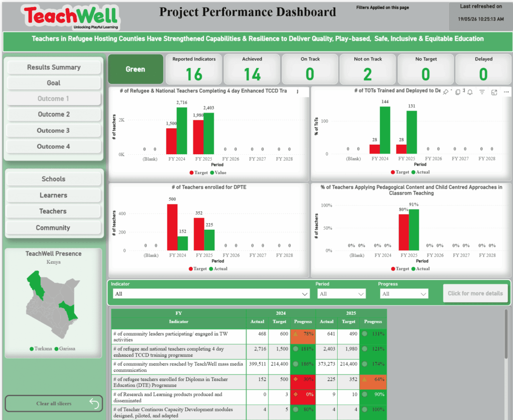The width and height of the screenshot is (513, 420).
Task: Toggle Actual legend in DPTE enrolled chart
Action: (x=218, y=269)
